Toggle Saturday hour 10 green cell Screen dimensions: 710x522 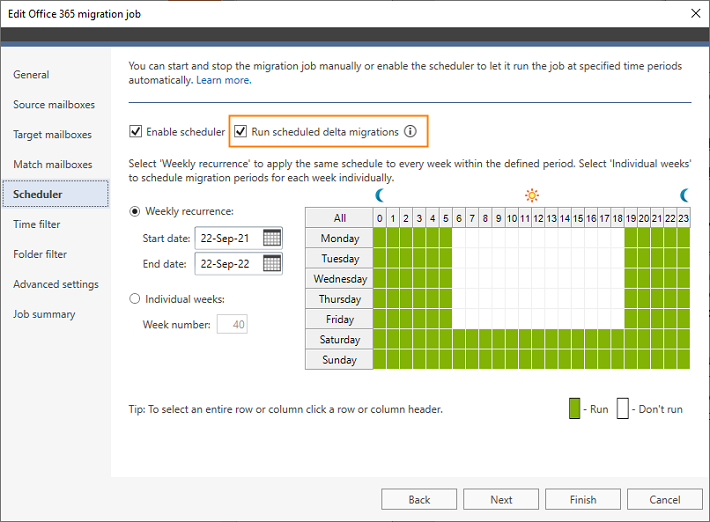point(512,340)
